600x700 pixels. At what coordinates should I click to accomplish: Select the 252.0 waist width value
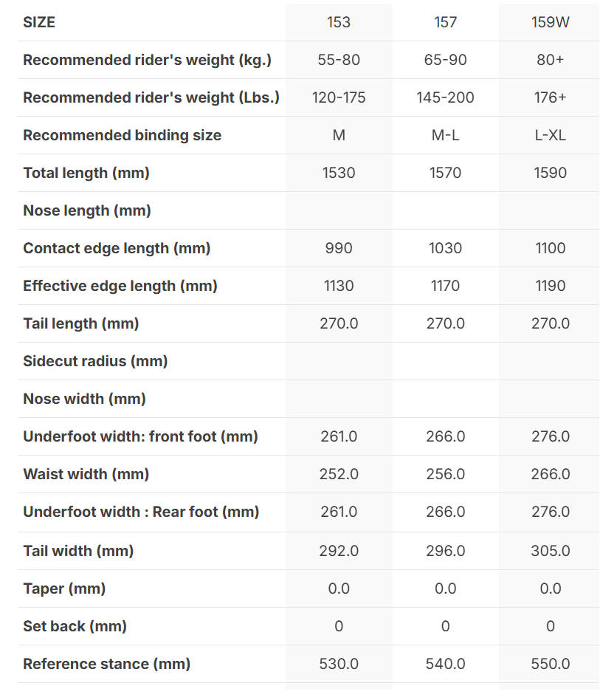click(339, 474)
